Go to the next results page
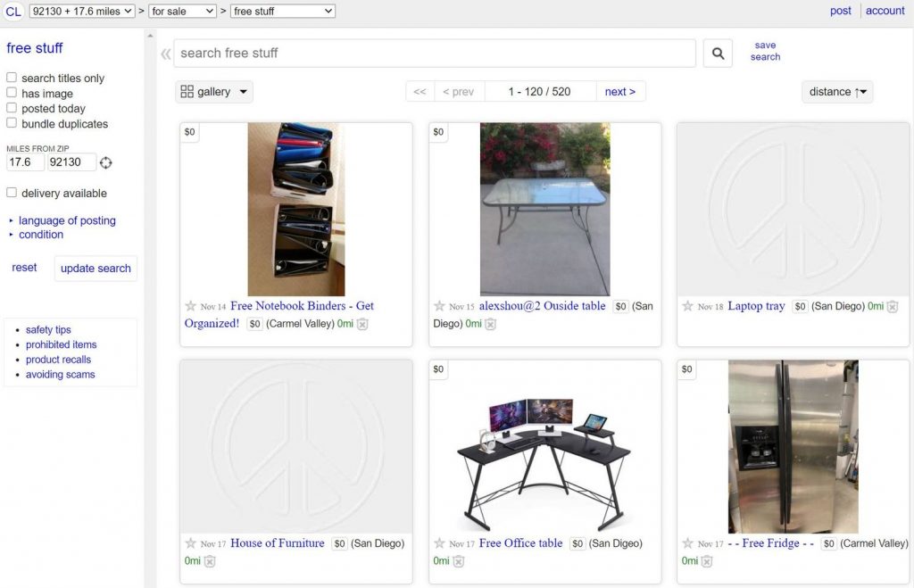 tap(620, 92)
